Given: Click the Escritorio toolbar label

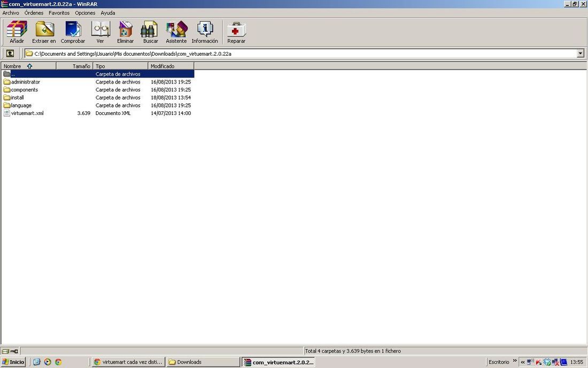Looking at the screenshot, I should click(499, 362).
